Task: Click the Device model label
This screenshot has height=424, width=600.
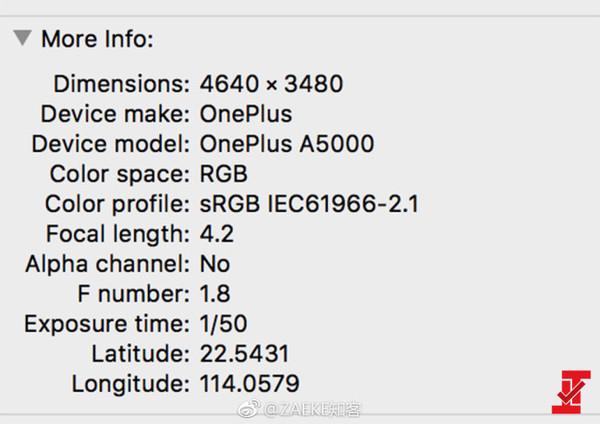Action: [111, 144]
